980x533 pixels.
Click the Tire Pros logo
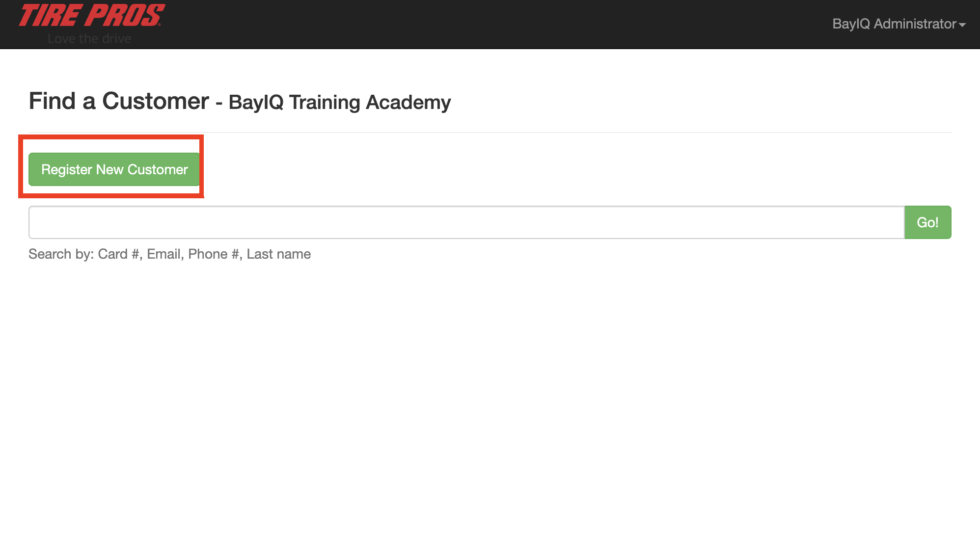tap(92, 16)
